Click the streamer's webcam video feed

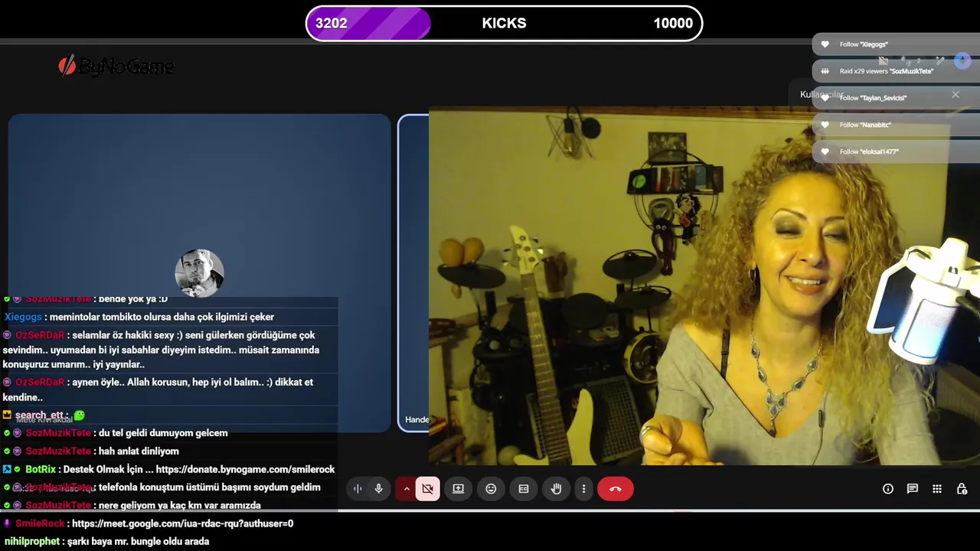[704, 285]
